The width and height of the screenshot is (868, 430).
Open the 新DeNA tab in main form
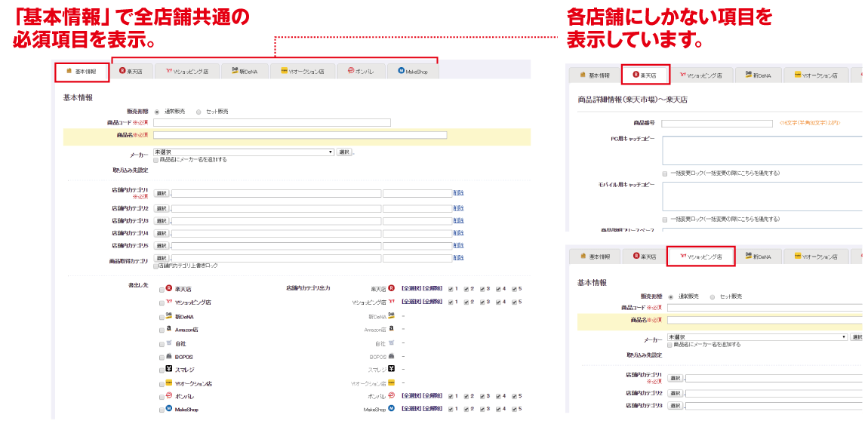pos(245,72)
